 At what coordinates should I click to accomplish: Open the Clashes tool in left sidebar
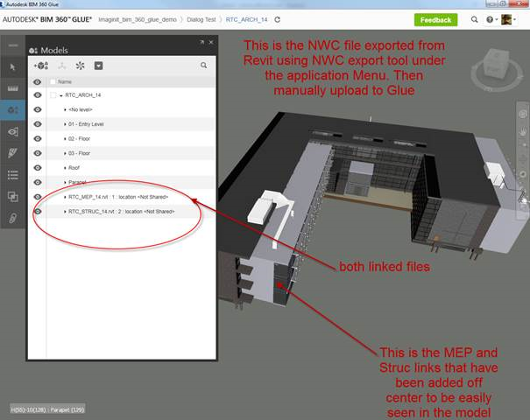[13, 197]
